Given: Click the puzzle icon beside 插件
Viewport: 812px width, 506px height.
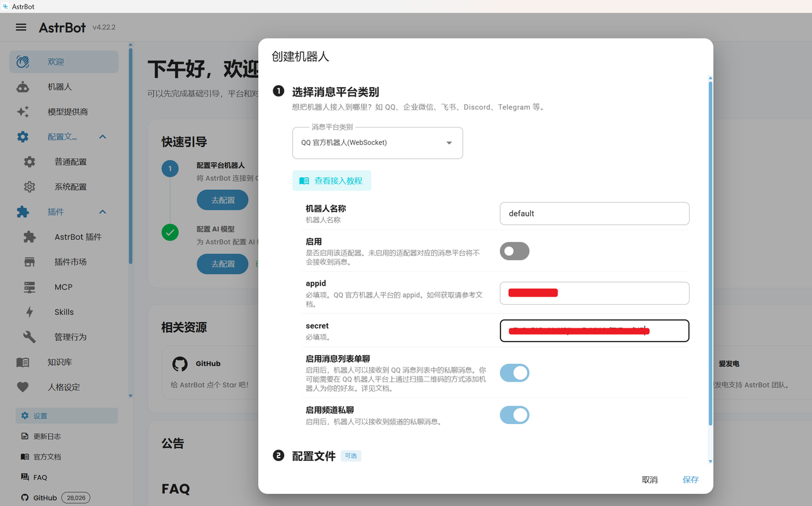Looking at the screenshot, I should coord(23,212).
